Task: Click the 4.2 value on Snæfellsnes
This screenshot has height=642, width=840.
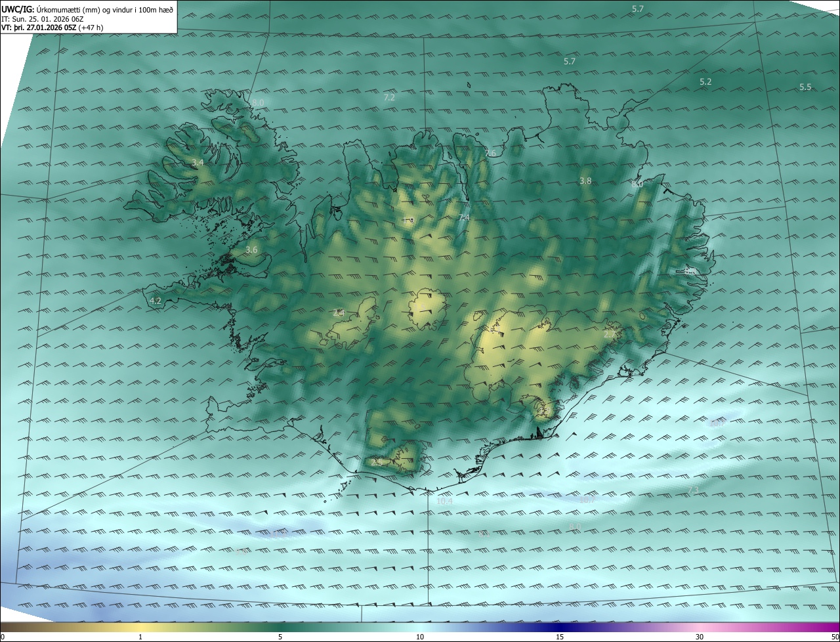Action: (156, 301)
